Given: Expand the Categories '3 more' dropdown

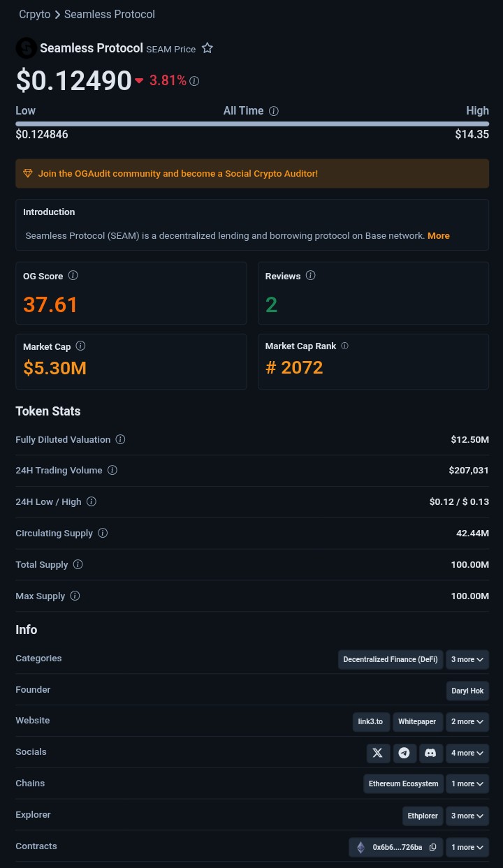Looking at the screenshot, I should click(467, 659).
